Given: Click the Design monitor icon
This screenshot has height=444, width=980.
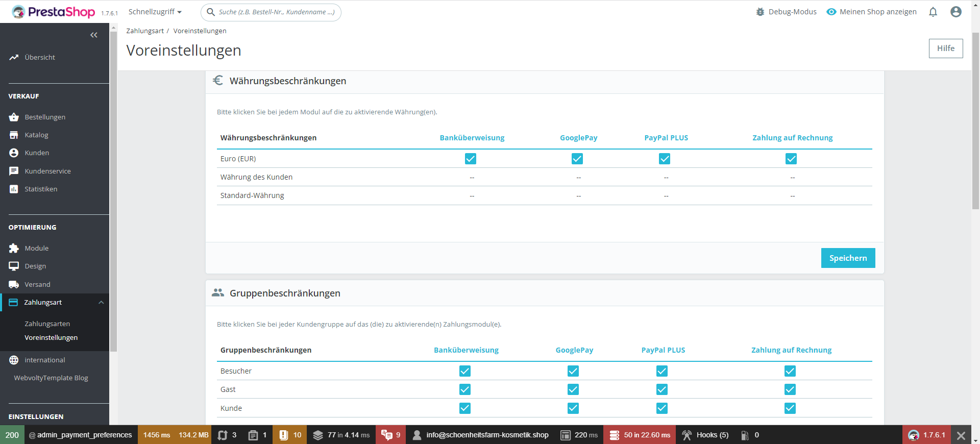Looking at the screenshot, I should click(x=14, y=266).
